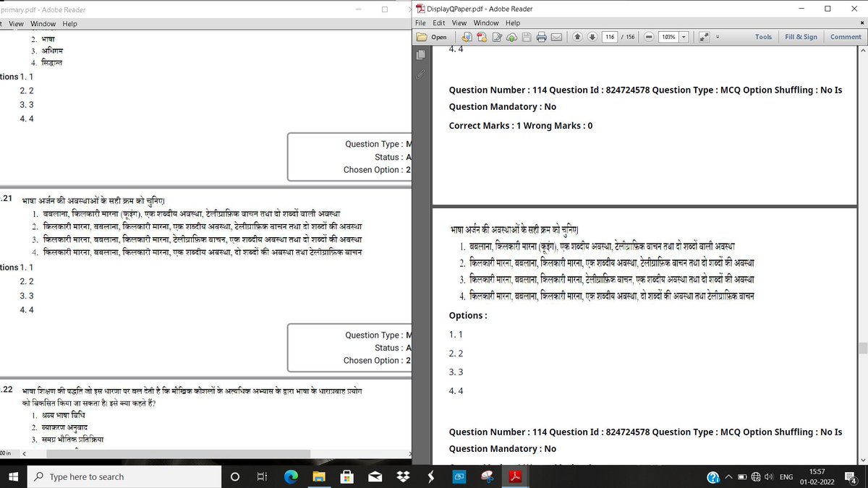Open the zoom level dropdown arrow
The width and height of the screenshot is (868, 488).
tap(684, 37)
